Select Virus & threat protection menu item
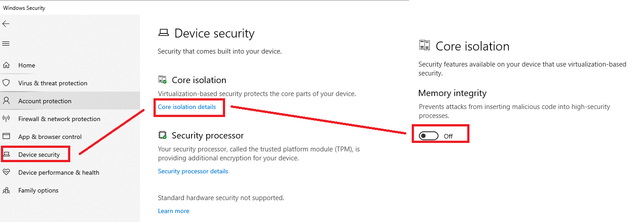The image size is (644, 222). point(53,83)
